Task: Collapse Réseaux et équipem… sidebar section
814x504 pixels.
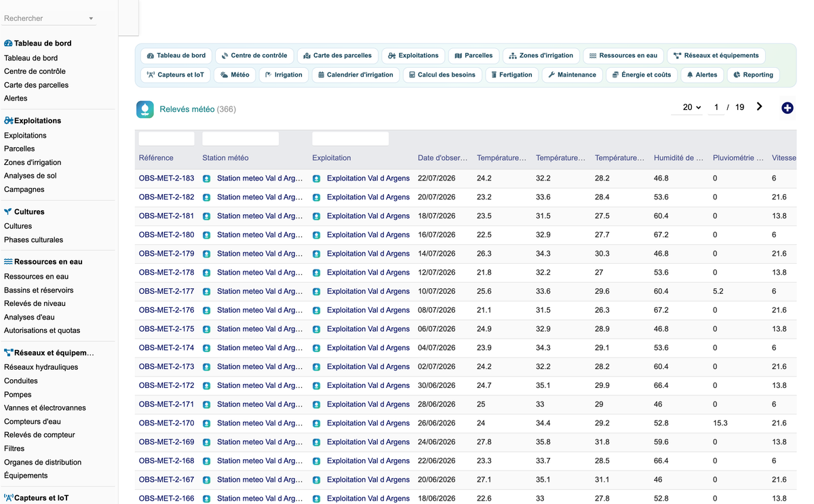Action: point(49,353)
